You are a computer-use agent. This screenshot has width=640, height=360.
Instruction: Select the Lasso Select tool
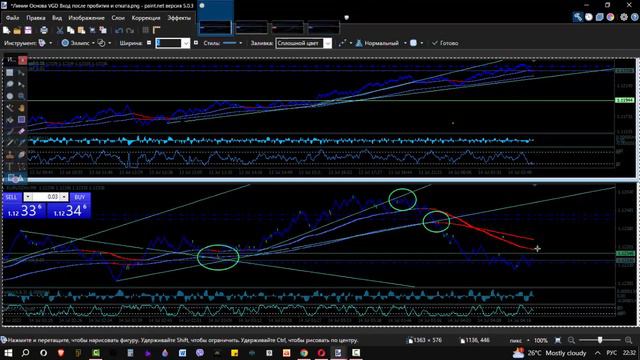[x=10, y=84]
